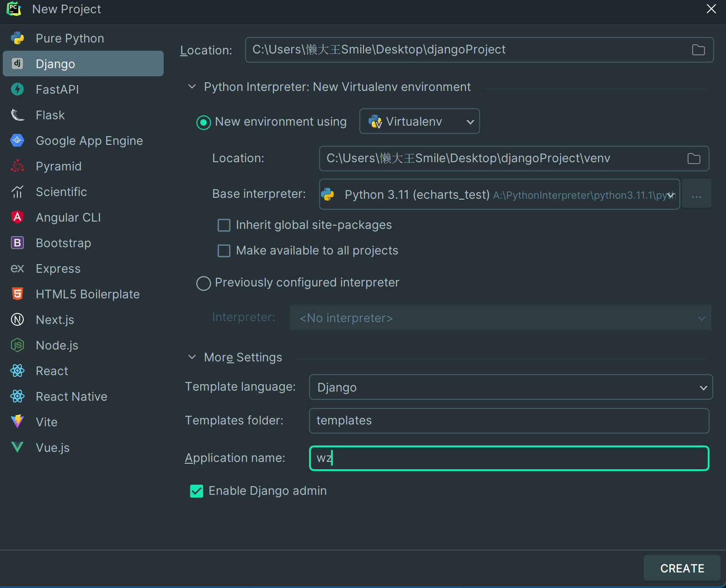Browse for project location folder icon
Screen dimensions: 726x588
698,50
